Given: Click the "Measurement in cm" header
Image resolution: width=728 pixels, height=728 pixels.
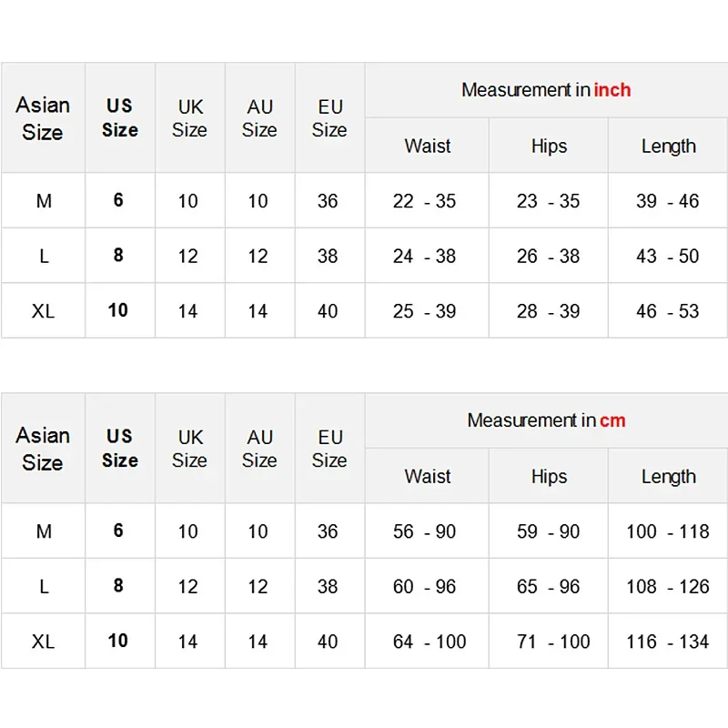Looking at the screenshot, I should [546, 420].
